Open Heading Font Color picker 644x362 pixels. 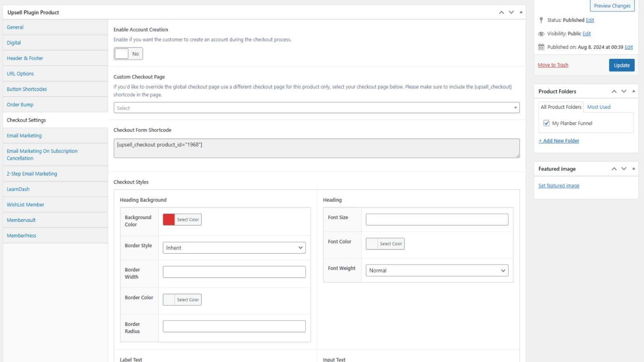[385, 244]
